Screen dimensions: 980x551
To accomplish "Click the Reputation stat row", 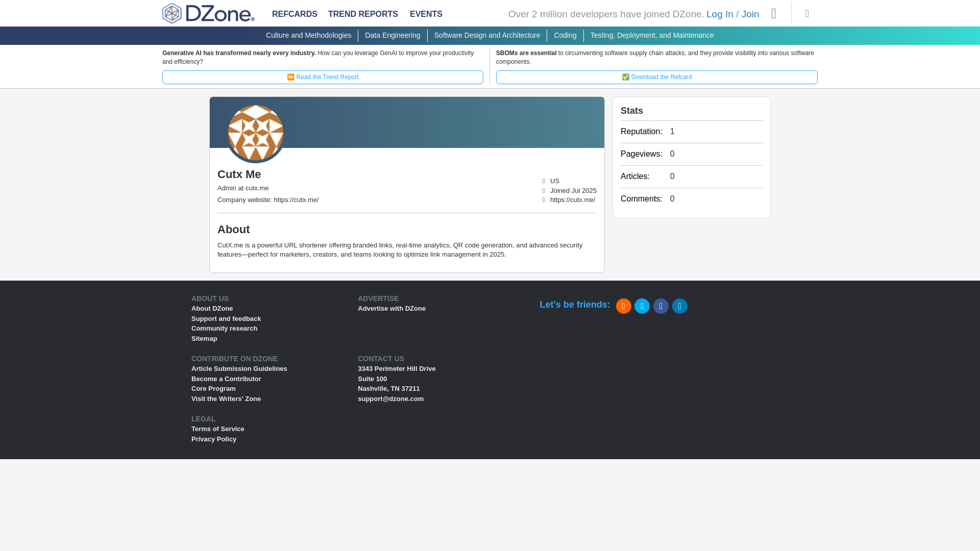I will (692, 132).
